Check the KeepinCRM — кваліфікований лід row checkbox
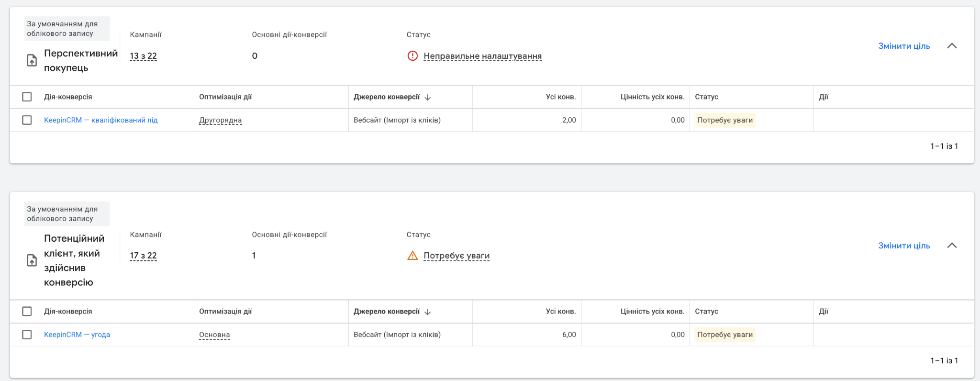Image resolution: width=980 pixels, height=381 pixels. click(x=27, y=120)
